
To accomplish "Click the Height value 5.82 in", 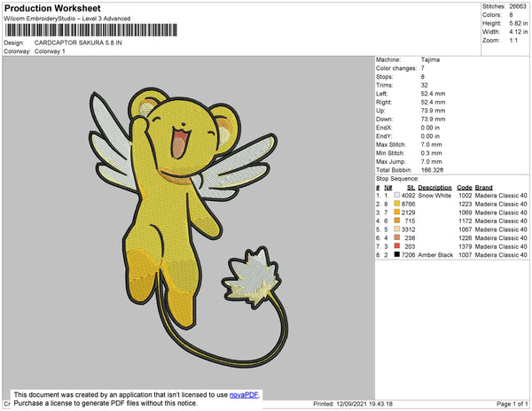I will click(x=519, y=23).
